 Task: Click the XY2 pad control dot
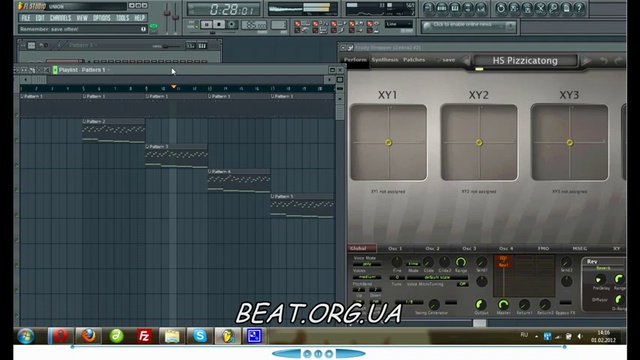click(x=479, y=143)
